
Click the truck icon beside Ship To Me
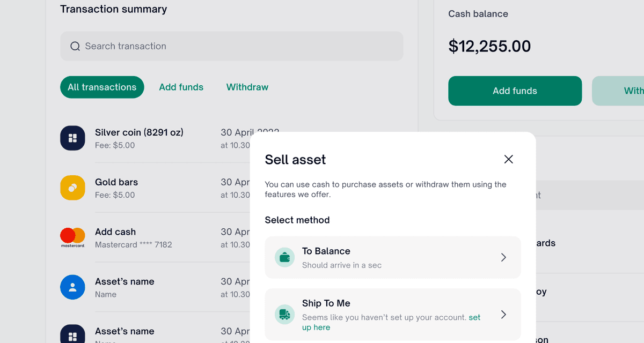(284, 314)
